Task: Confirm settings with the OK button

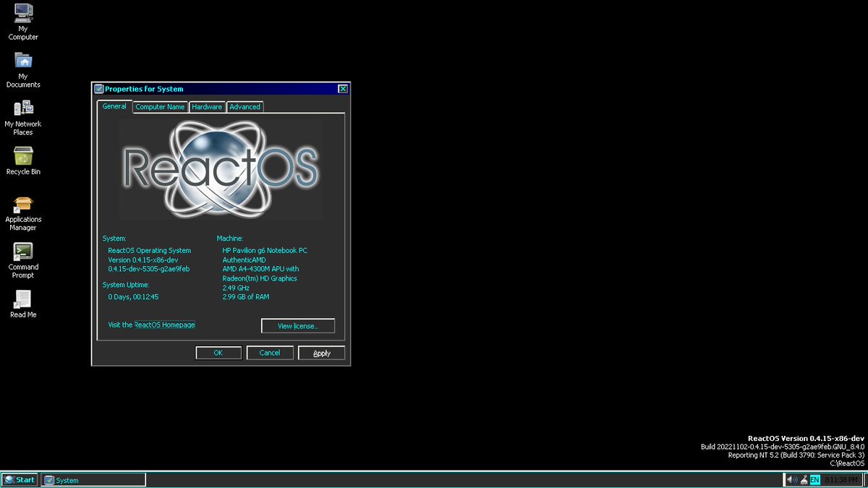Action: 218,352
